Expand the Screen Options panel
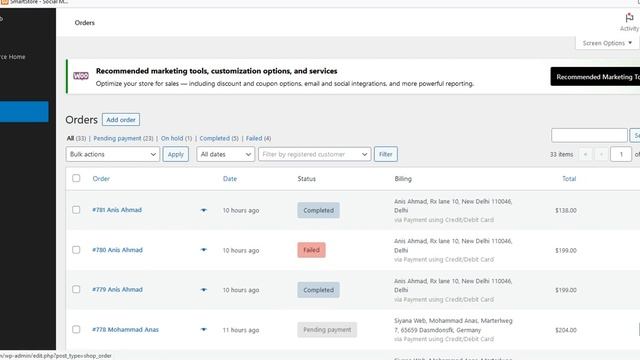Viewport: 640px width, 360px height. tap(607, 43)
